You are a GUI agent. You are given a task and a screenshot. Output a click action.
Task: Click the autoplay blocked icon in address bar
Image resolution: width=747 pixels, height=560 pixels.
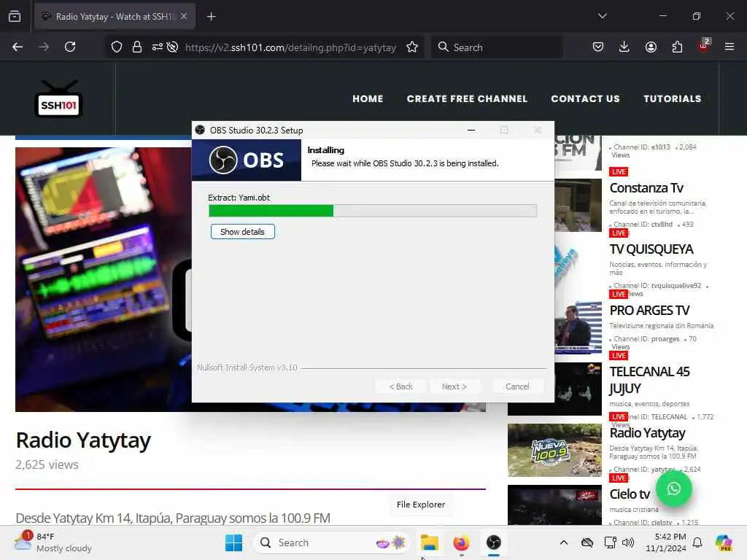click(x=172, y=47)
